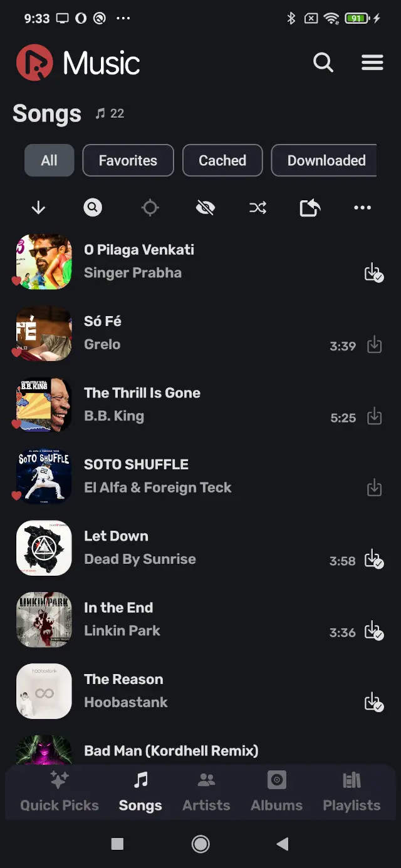Toggle hidden songs visibility with the eye icon
Viewport: 401px width, 868px height.
point(206,207)
